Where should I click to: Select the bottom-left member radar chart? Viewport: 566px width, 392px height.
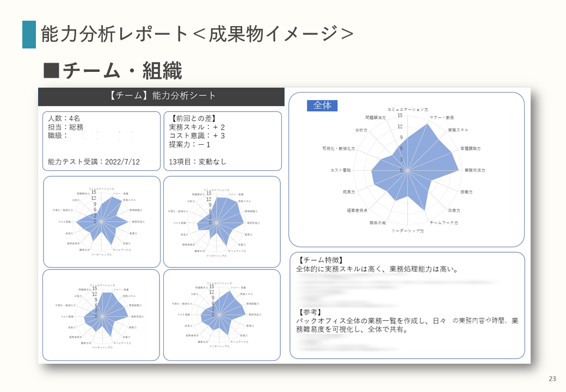(101, 315)
